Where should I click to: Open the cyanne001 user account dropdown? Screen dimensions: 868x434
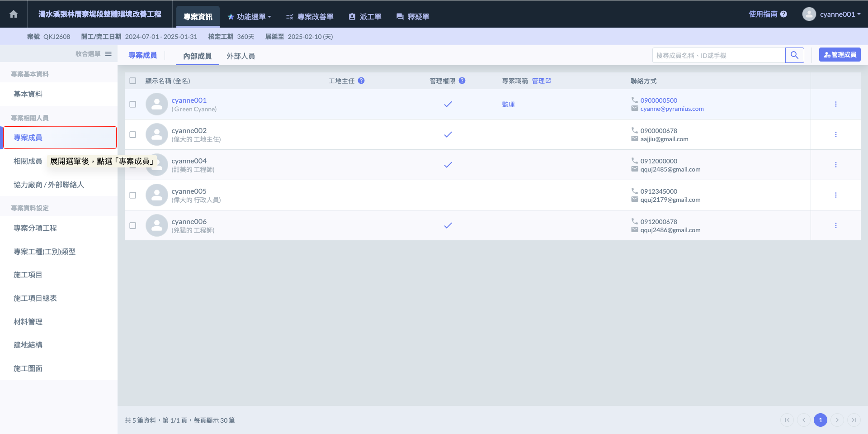click(x=832, y=14)
